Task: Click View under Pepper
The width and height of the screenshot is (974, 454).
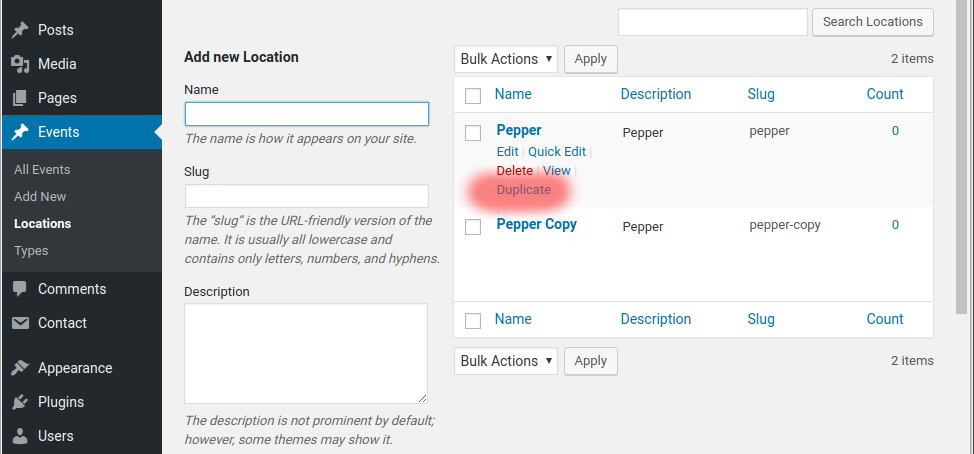Action: point(557,171)
